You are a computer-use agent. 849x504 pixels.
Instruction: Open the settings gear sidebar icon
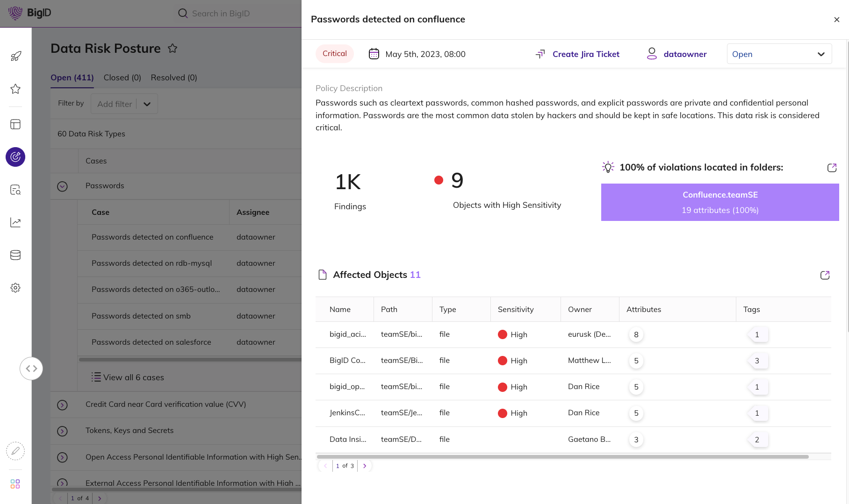15,288
